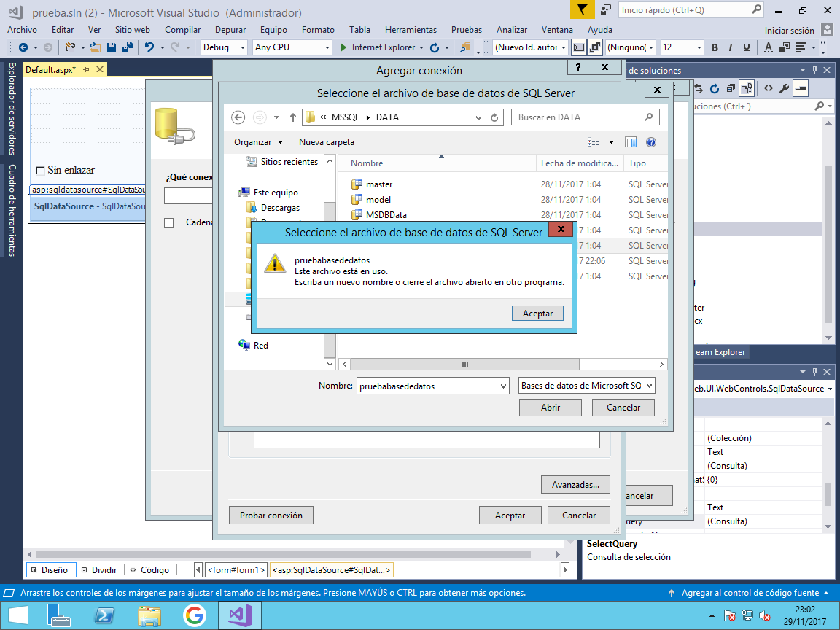Select the master database file
The width and height of the screenshot is (840, 630).
tap(378, 184)
